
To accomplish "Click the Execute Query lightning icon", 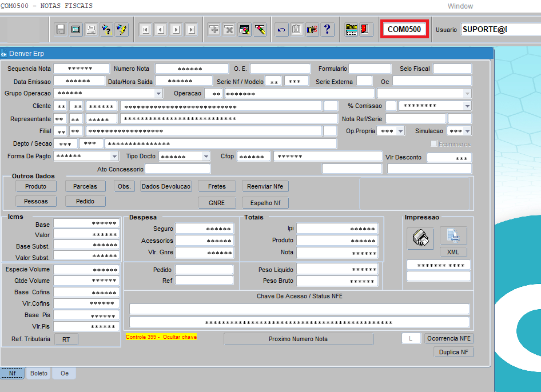I will (121, 30).
